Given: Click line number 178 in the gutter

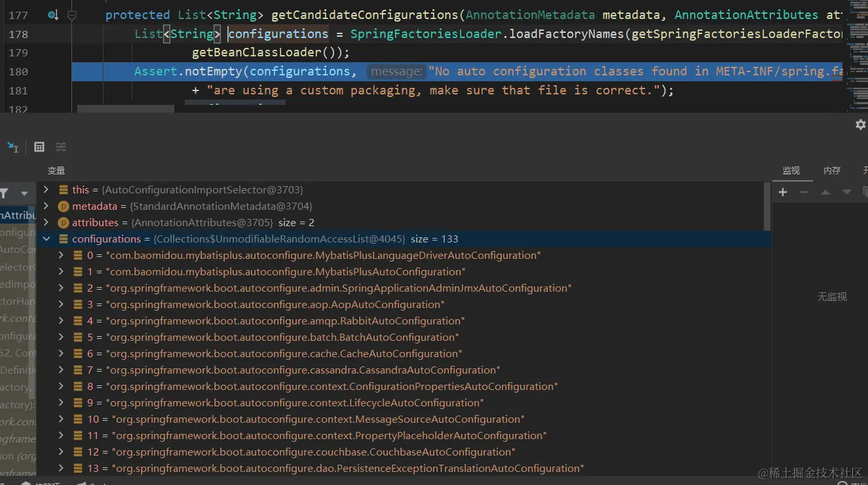Looking at the screenshot, I should (x=18, y=33).
